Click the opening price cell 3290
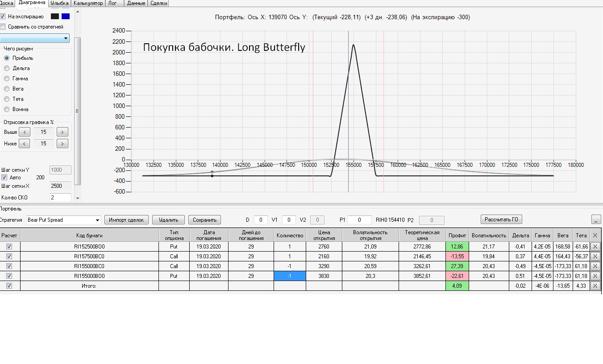 (324, 266)
